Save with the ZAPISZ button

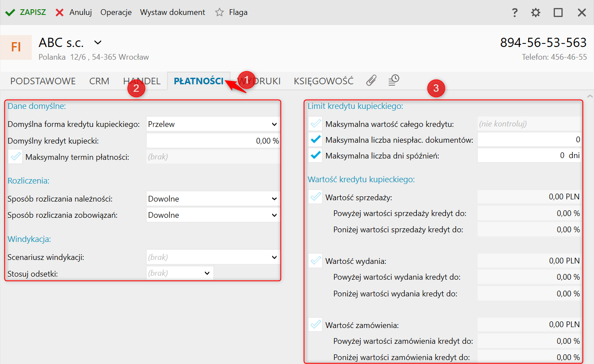pyautogui.click(x=33, y=12)
